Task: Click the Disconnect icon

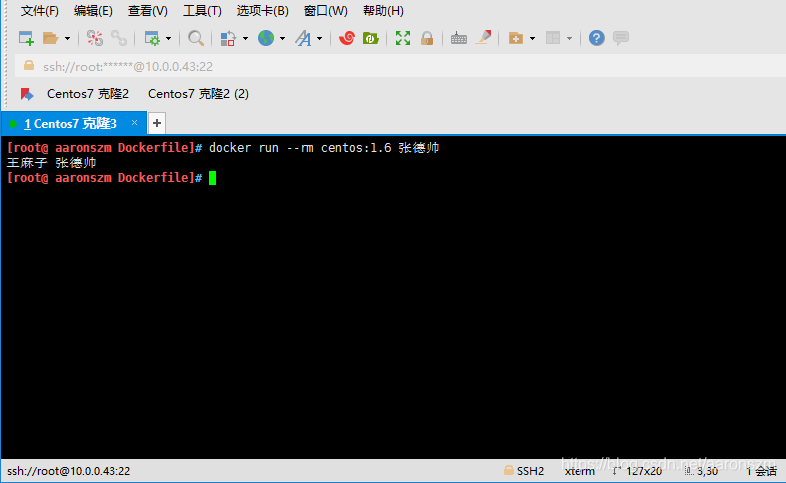Action: 95,38
